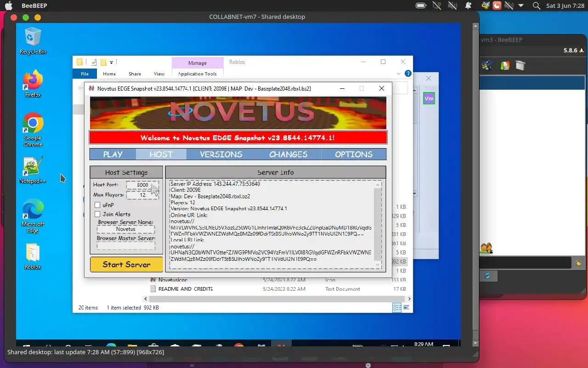Open the Apple menu
This screenshot has height=368, width=588.
9,6
